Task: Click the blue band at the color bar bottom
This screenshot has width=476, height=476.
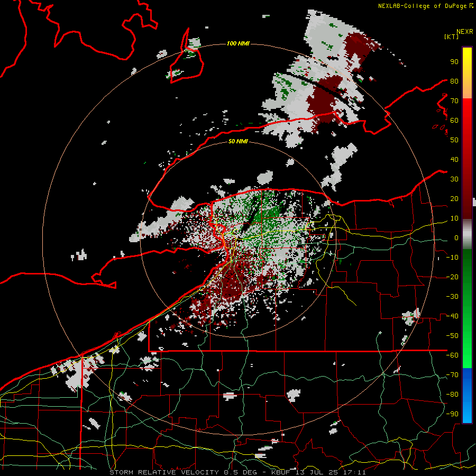Action: click(467, 396)
